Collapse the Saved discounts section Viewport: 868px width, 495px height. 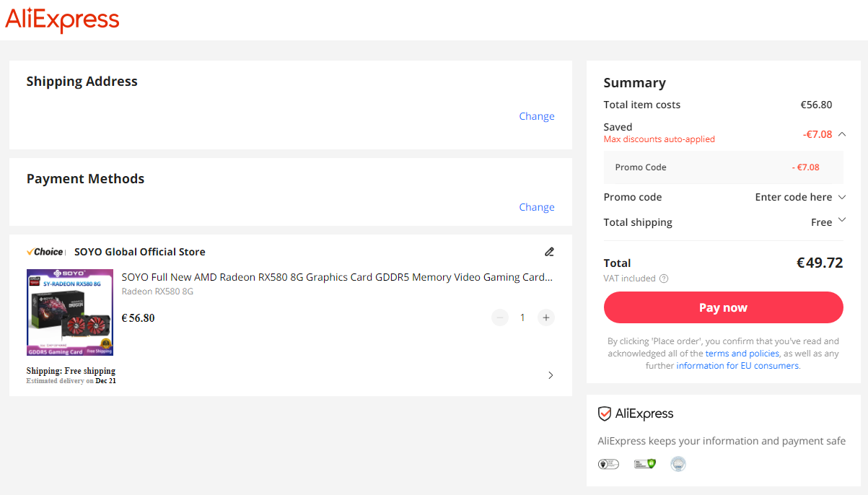tap(842, 134)
